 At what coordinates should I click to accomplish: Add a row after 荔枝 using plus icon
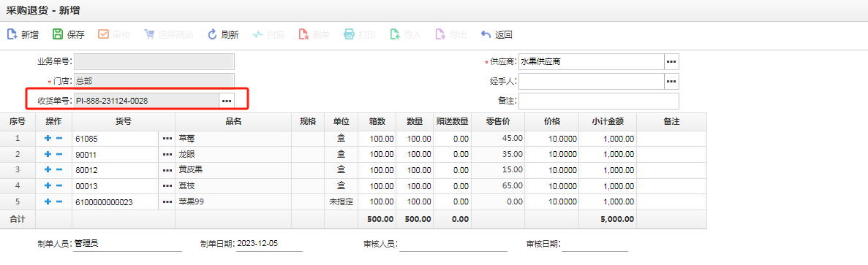point(48,186)
